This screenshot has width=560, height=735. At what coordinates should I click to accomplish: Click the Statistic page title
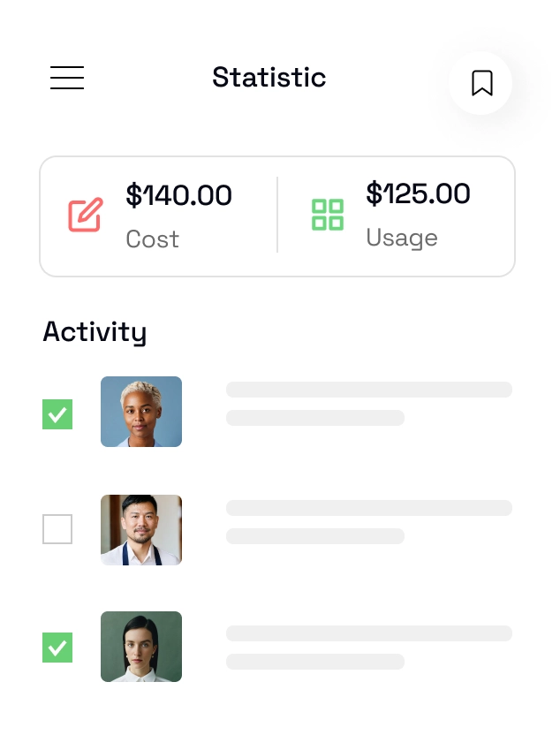click(269, 78)
